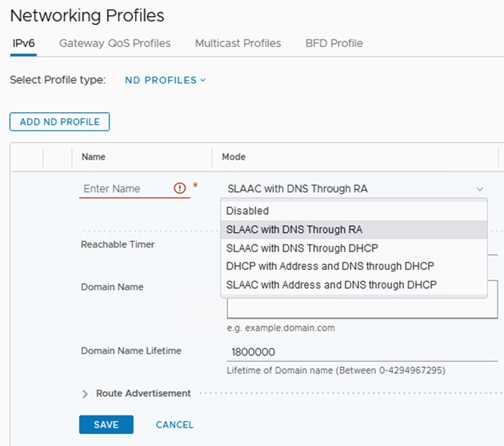Click the error icon beside name field
The height and width of the screenshot is (446, 504).
(180, 188)
